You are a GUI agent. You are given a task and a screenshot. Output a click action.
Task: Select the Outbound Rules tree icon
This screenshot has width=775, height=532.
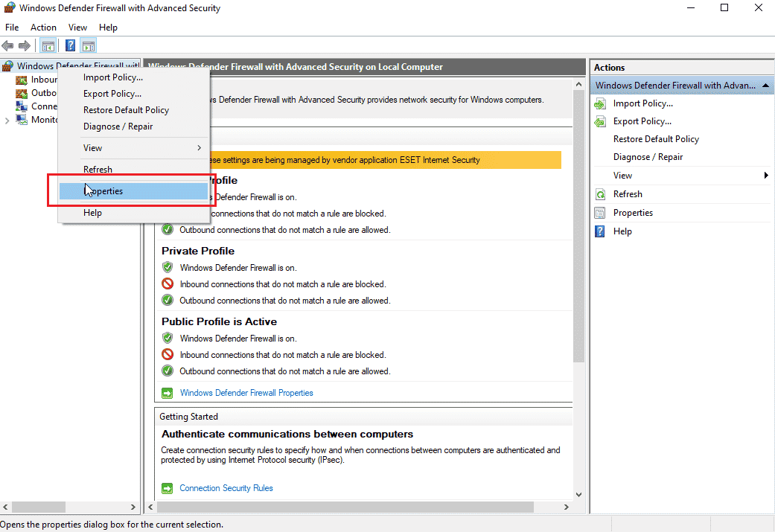[22, 93]
